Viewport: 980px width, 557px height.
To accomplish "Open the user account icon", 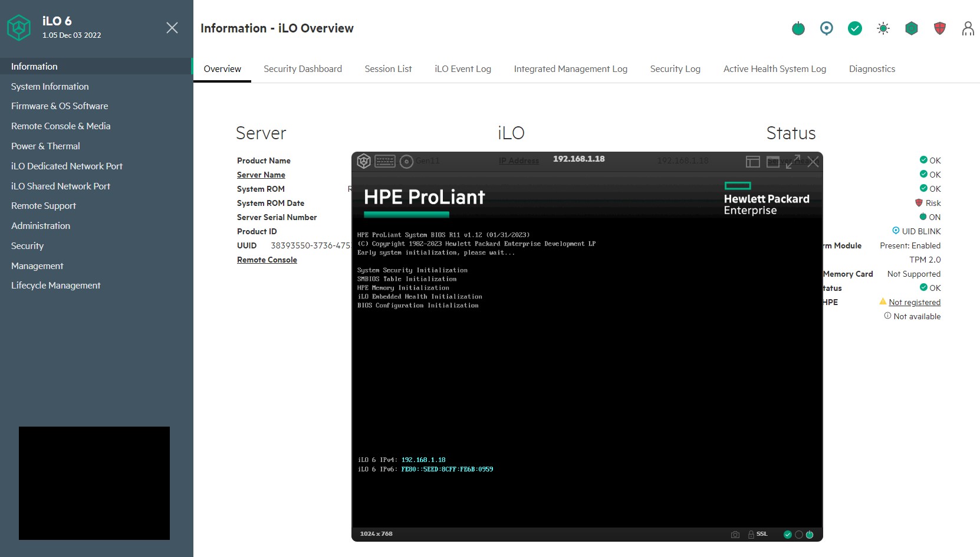I will click(x=968, y=28).
